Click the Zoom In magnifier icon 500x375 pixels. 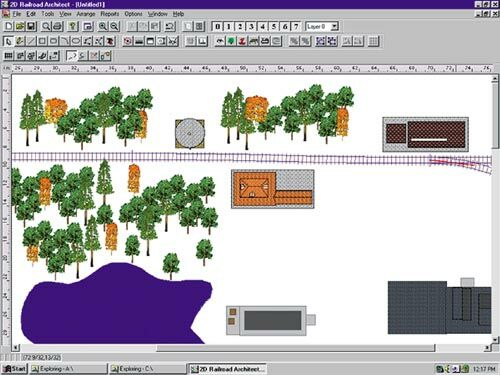point(103,26)
